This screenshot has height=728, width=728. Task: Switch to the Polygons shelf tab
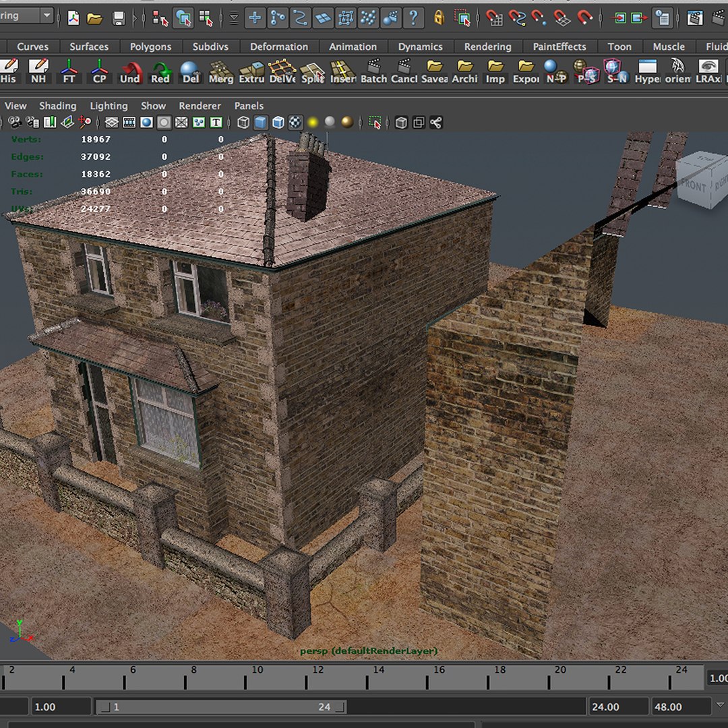[x=150, y=47]
